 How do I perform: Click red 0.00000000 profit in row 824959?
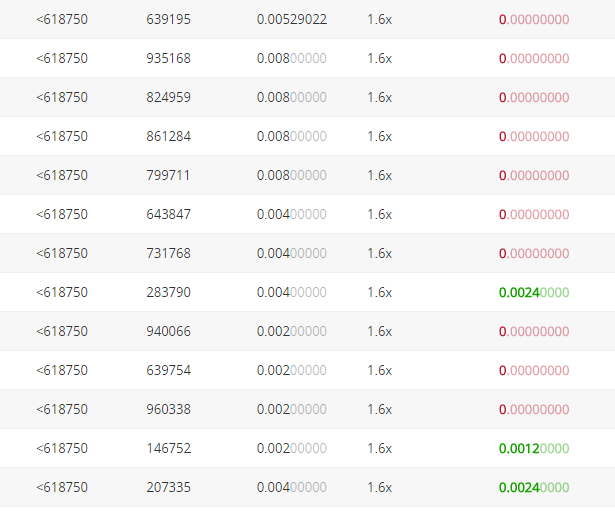534,97
